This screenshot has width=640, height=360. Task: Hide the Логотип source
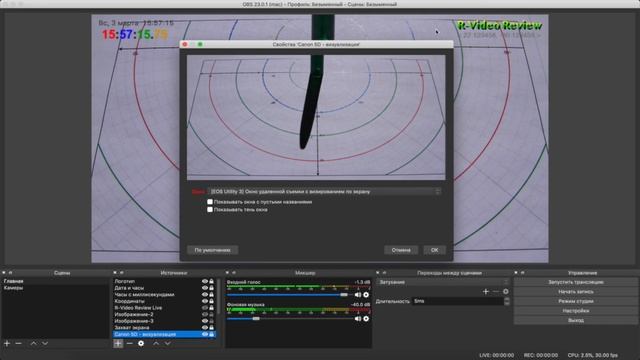pyautogui.click(x=205, y=281)
